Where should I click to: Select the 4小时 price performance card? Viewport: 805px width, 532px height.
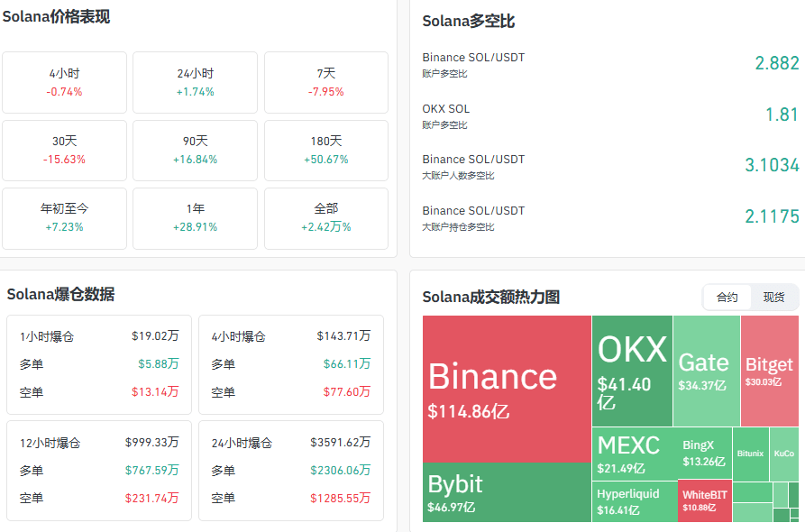click(64, 82)
